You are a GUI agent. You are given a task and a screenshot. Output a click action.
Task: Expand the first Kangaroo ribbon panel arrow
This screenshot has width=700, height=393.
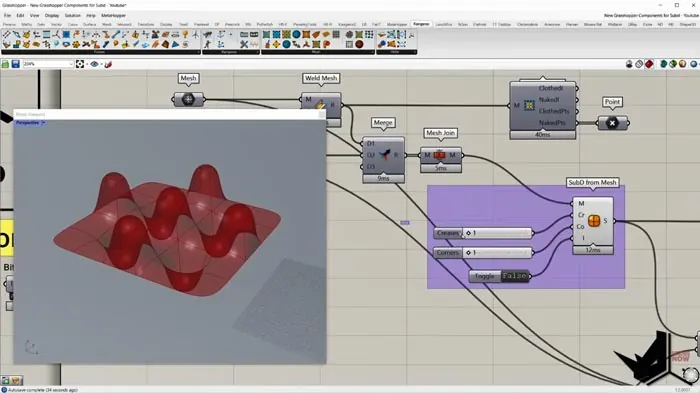(199, 52)
